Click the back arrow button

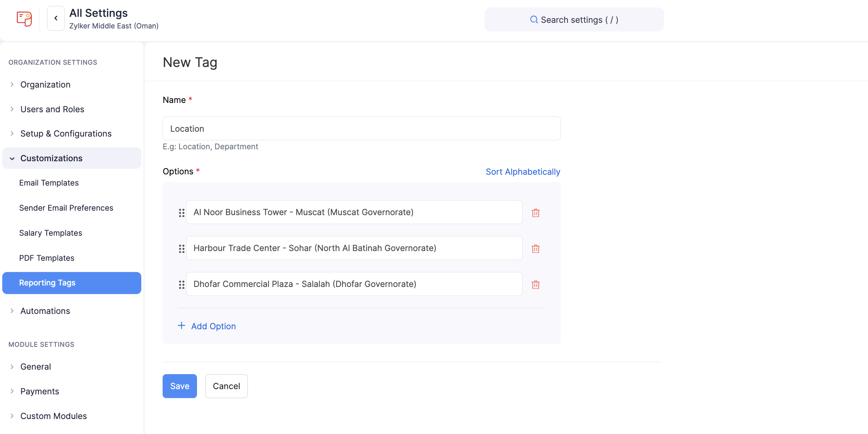point(56,18)
